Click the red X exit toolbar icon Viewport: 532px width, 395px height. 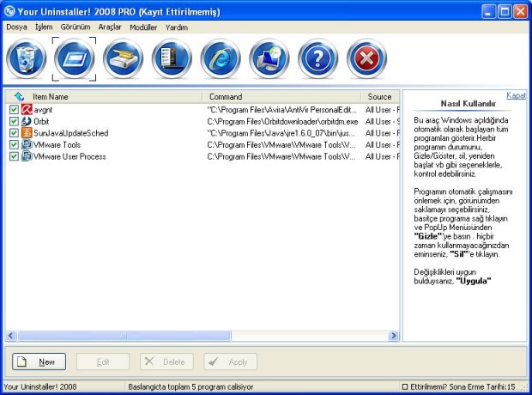366,58
